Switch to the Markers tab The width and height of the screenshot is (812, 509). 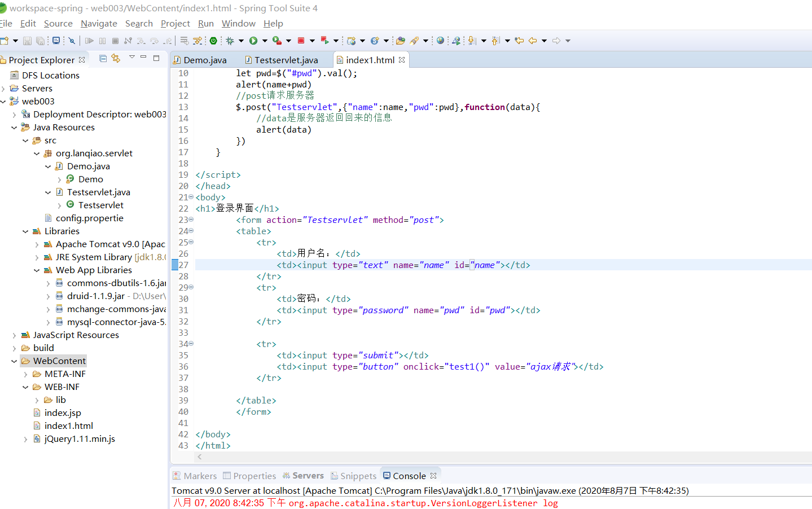click(195, 476)
